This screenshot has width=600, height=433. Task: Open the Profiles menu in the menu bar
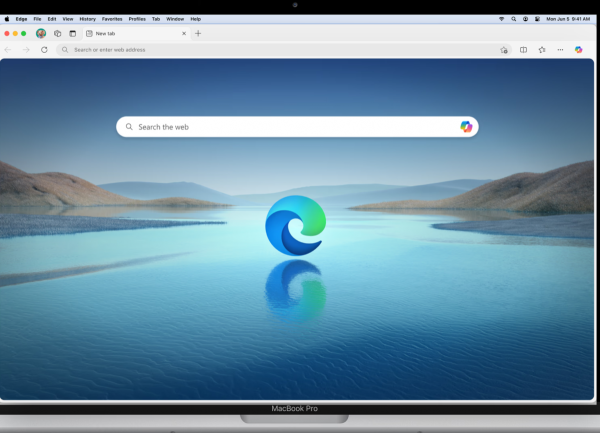pyautogui.click(x=137, y=19)
